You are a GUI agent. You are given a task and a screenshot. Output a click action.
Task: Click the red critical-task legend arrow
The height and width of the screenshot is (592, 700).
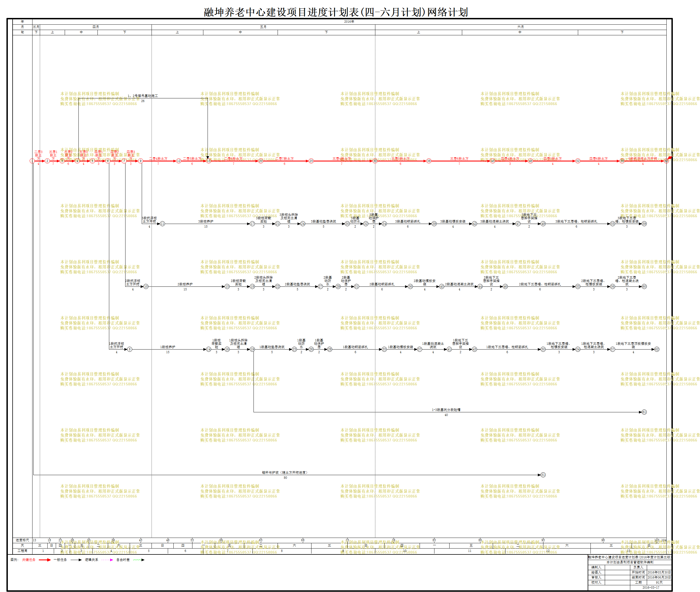click(x=44, y=560)
